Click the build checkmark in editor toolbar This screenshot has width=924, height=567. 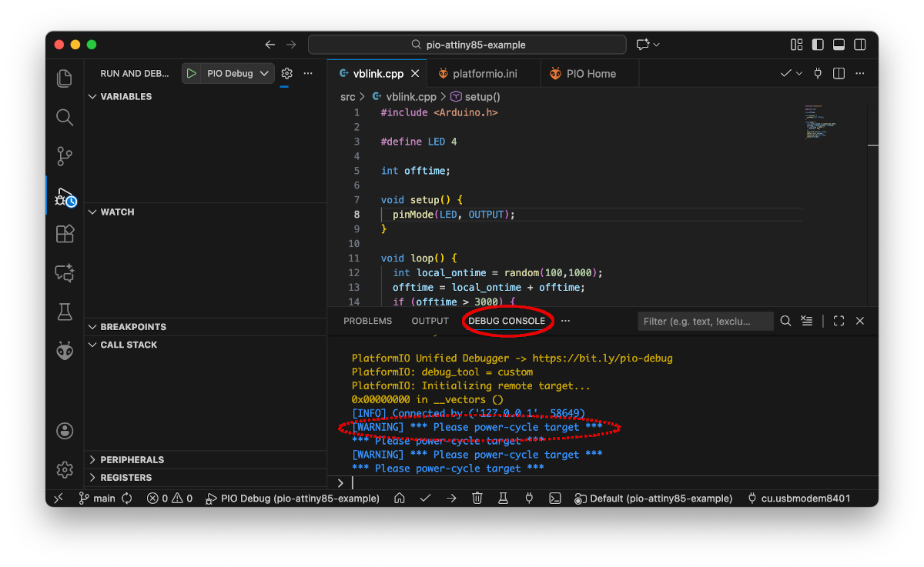tap(785, 74)
